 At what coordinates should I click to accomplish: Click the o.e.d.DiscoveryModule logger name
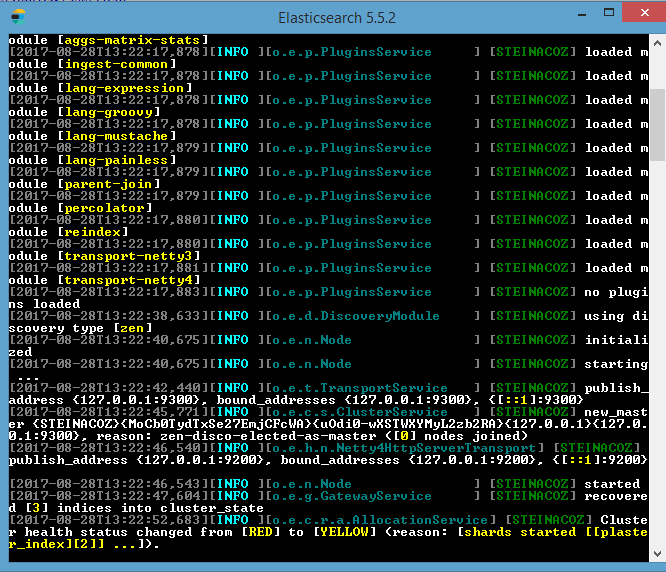click(x=356, y=316)
